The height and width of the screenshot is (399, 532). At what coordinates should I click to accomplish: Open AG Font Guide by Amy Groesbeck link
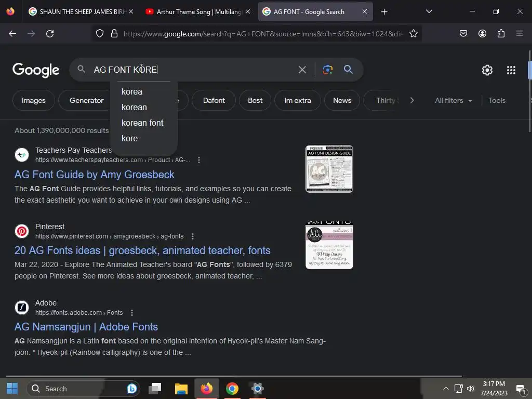coord(95,175)
